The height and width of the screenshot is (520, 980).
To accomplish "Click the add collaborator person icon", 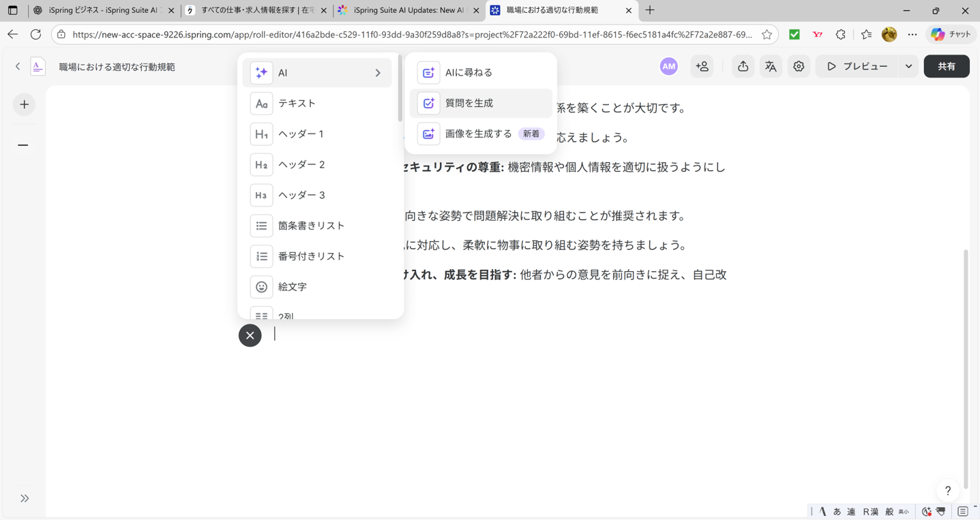I will (x=702, y=66).
